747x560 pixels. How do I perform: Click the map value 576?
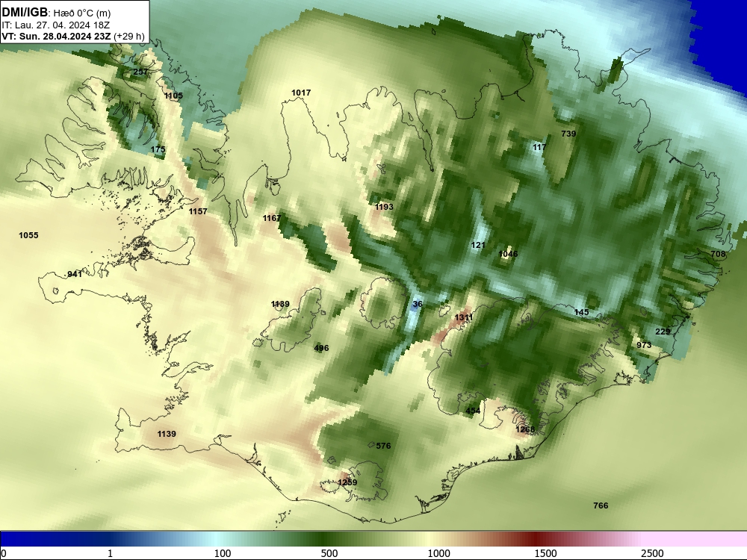[x=383, y=446]
